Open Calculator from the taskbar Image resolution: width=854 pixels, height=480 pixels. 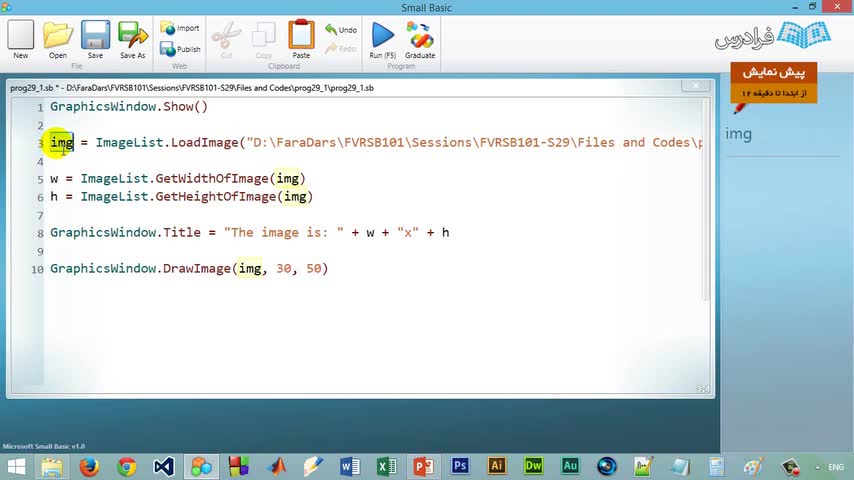pos(717,467)
